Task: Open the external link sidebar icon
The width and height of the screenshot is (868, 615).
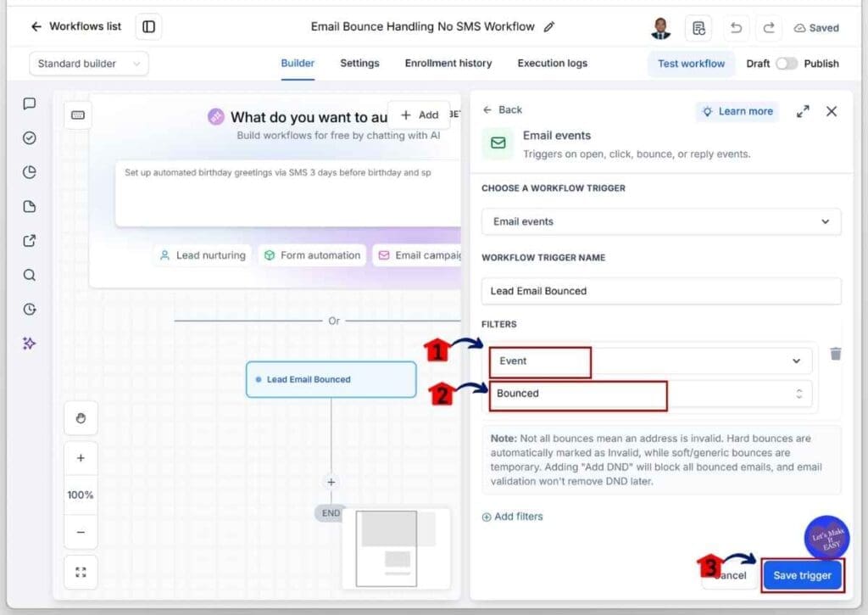Action: (x=30, y=241)
